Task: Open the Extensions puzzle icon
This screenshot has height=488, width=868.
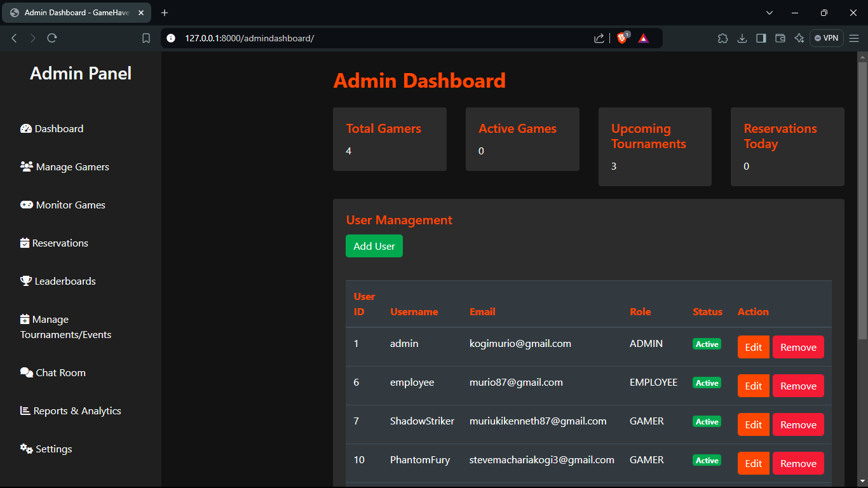Action: click(723, 38)
